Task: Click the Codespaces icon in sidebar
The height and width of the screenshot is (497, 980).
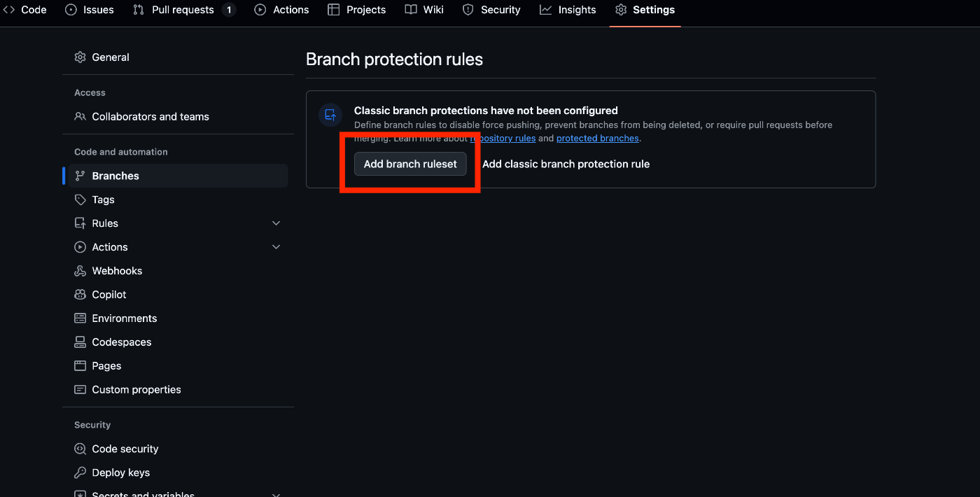Action: [x=80, y=342]
